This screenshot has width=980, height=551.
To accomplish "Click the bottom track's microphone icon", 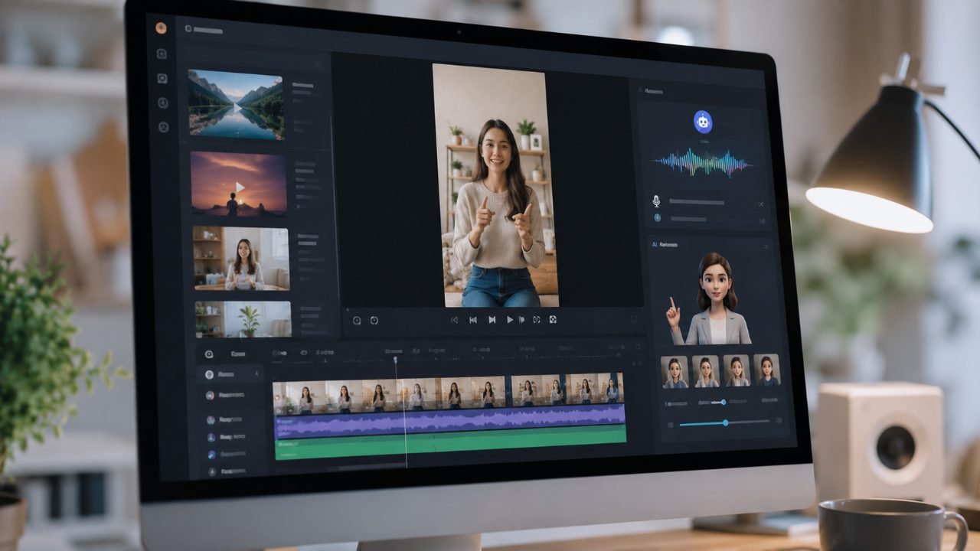I will [212, 471].
